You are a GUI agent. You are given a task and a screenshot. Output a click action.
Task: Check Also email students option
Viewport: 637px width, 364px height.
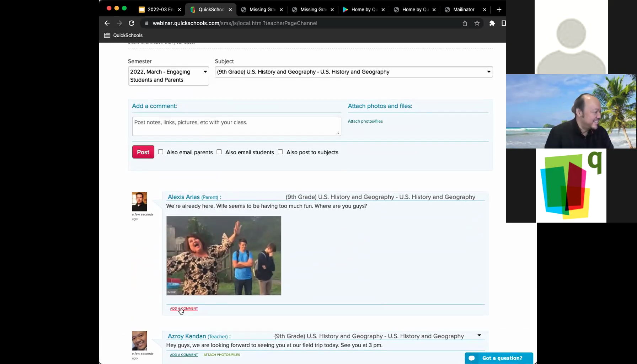pos(219,152)
